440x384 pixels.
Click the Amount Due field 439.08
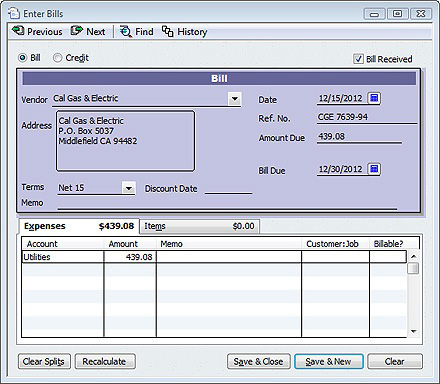[x=359, y=136]
